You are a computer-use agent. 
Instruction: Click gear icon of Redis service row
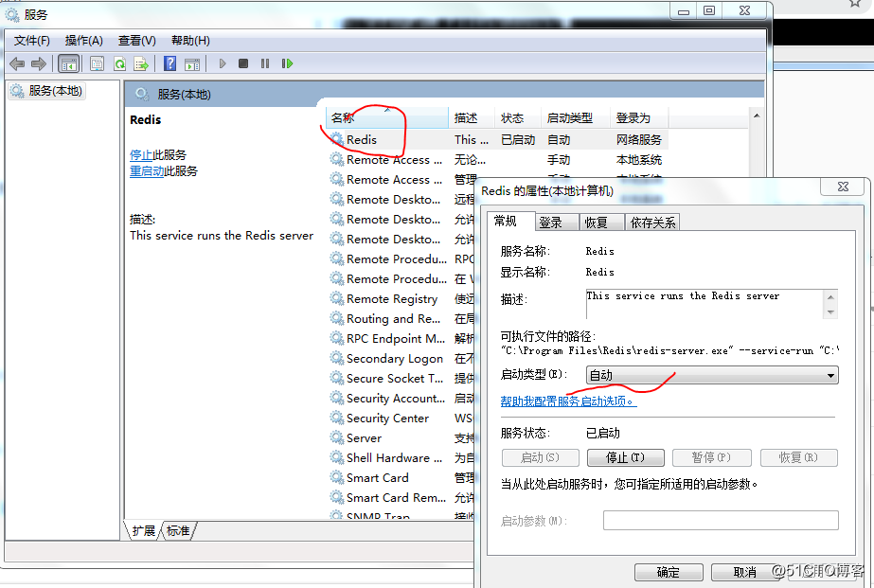[x=337, y=139]
